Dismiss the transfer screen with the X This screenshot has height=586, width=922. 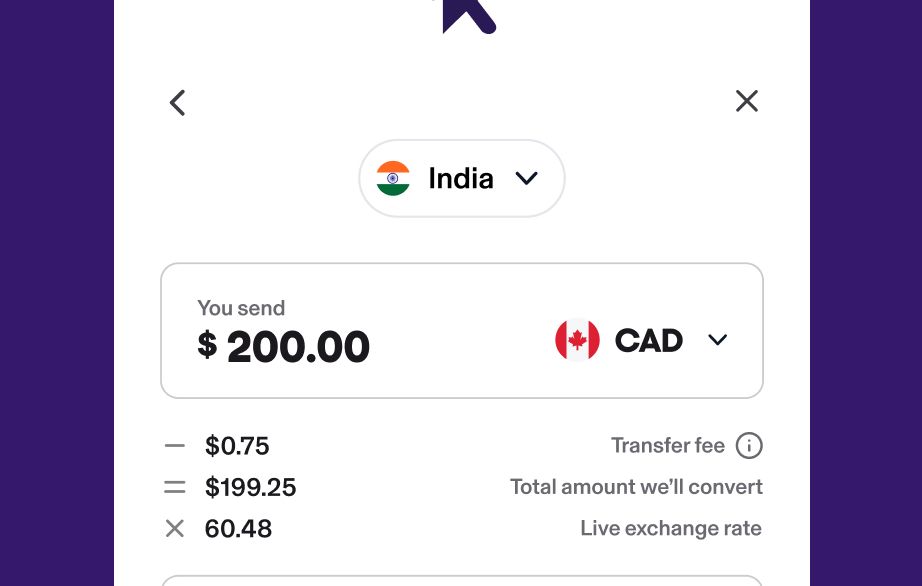click(746, 100)
